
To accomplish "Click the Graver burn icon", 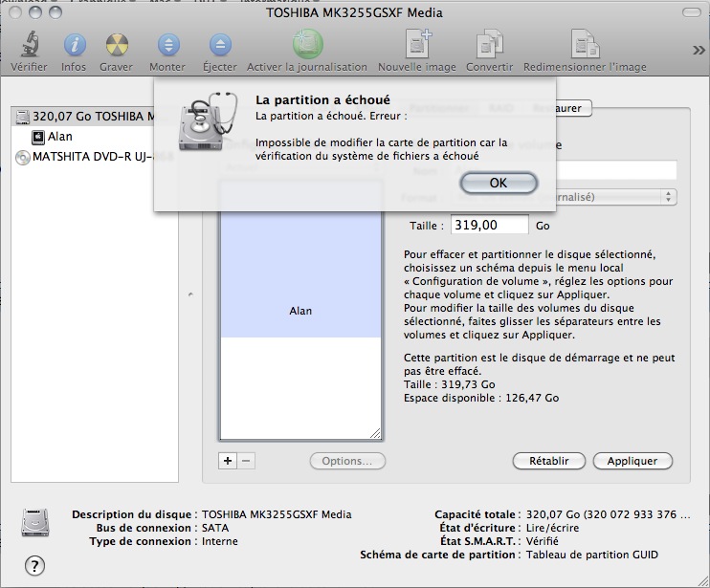I will click(118, 45).
